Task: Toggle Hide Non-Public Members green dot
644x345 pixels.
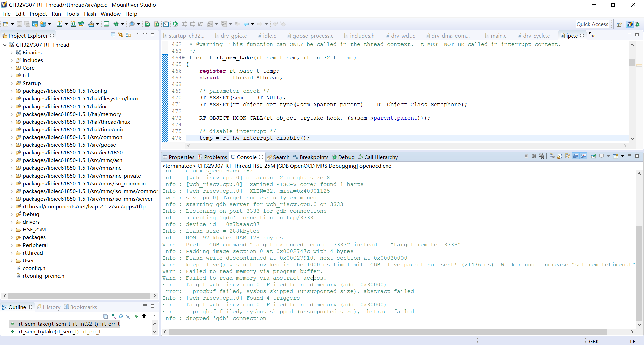Action: [136, 316]
